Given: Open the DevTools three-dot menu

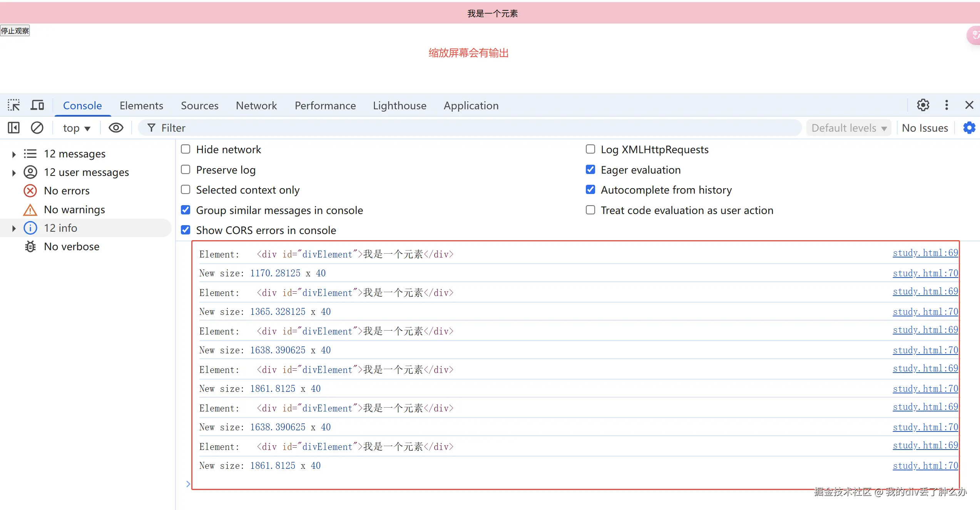Looking at the screenshot, I should coord(947,105).
